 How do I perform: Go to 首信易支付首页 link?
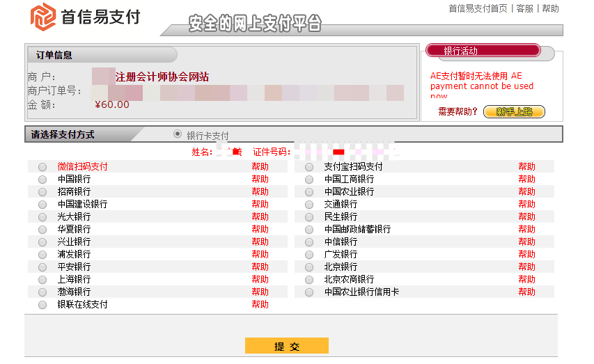(x=478, y=8)
